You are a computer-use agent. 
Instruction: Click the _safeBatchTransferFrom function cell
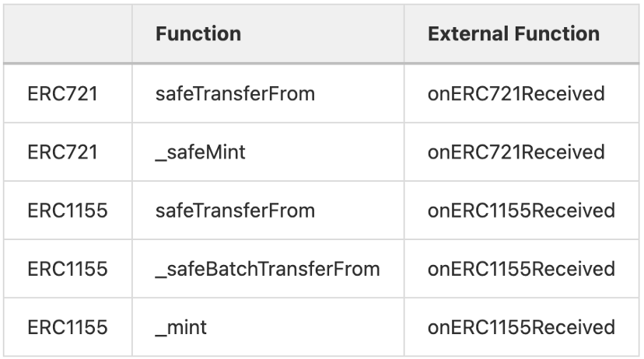268,269
